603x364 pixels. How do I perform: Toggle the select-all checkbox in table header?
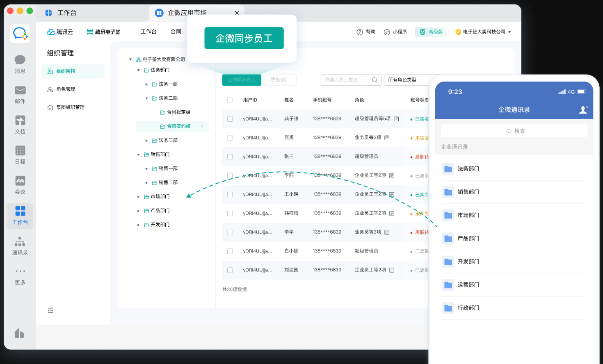pos(230,100)
